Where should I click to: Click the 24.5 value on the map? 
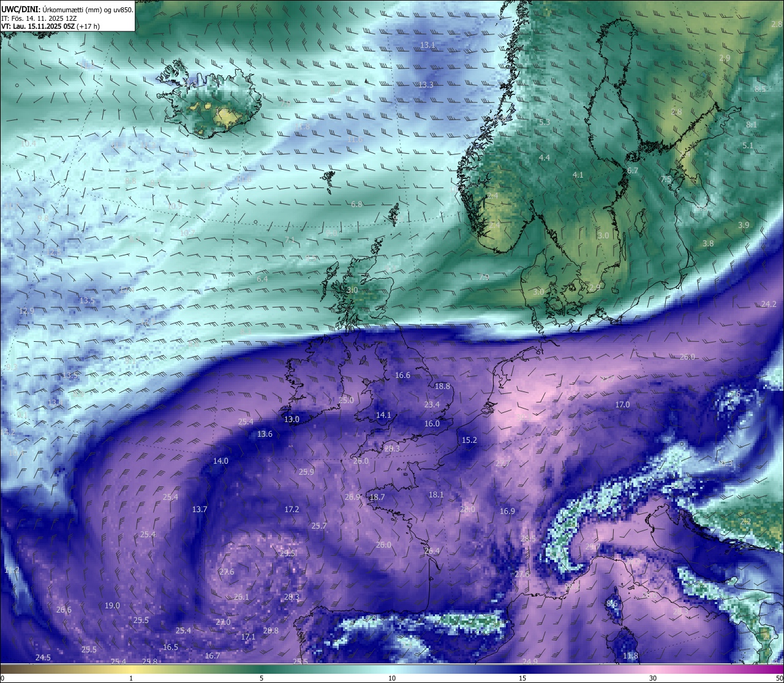point(43,658)
